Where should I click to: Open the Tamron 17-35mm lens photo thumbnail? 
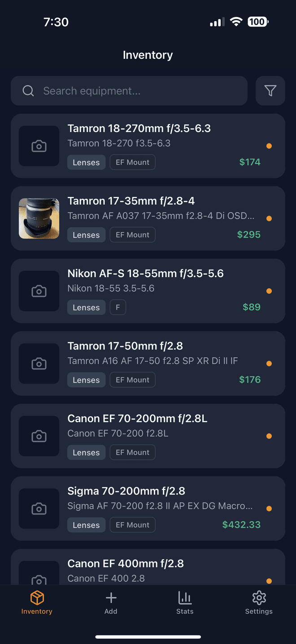click(x=39, y=218)
